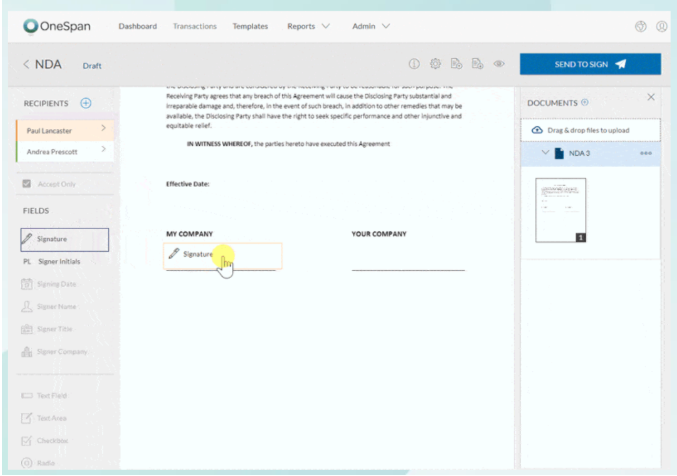Expand the Paul Lancaster recipient
The image size is (677, 476).
pos(103,129)
